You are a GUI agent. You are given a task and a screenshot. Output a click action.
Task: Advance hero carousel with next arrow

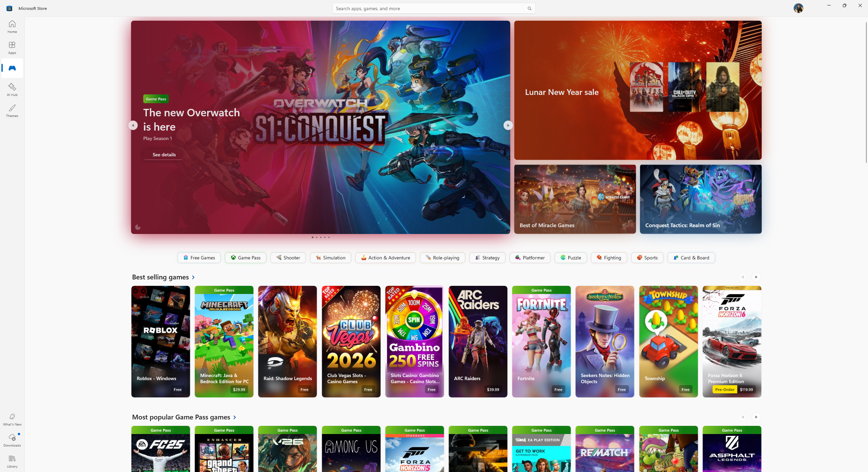pos(508,125)
